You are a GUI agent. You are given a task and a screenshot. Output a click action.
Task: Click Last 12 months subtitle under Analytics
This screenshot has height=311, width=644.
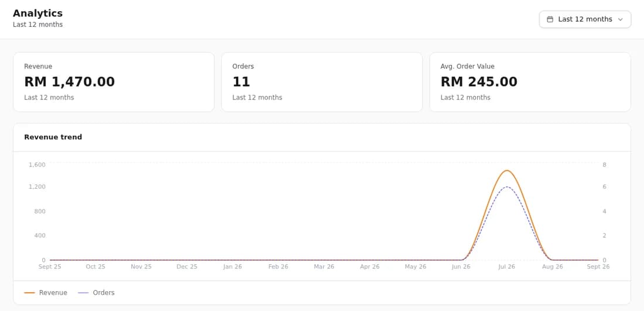click(x=38, y=25)
